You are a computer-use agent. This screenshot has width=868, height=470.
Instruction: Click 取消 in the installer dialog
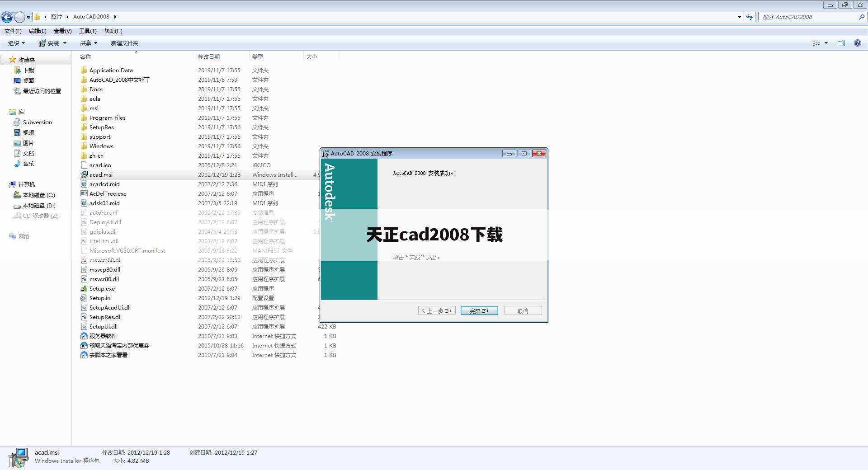click(523, 310)
